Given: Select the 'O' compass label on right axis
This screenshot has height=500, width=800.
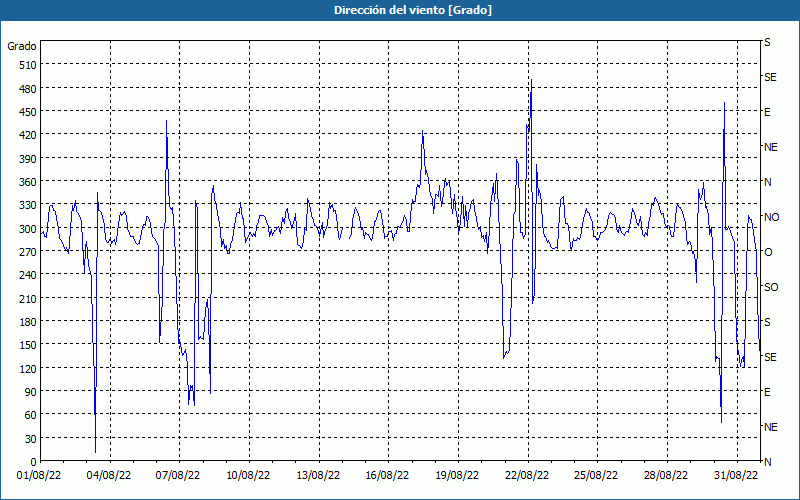Looking at the screenshot, I should (x=768, y=252).
